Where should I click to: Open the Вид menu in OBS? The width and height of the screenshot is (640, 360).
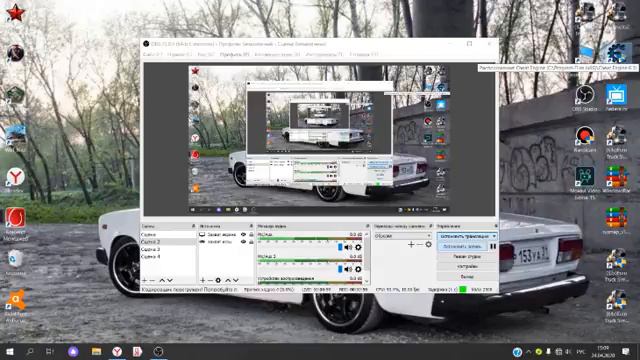[x=206, y=54]
